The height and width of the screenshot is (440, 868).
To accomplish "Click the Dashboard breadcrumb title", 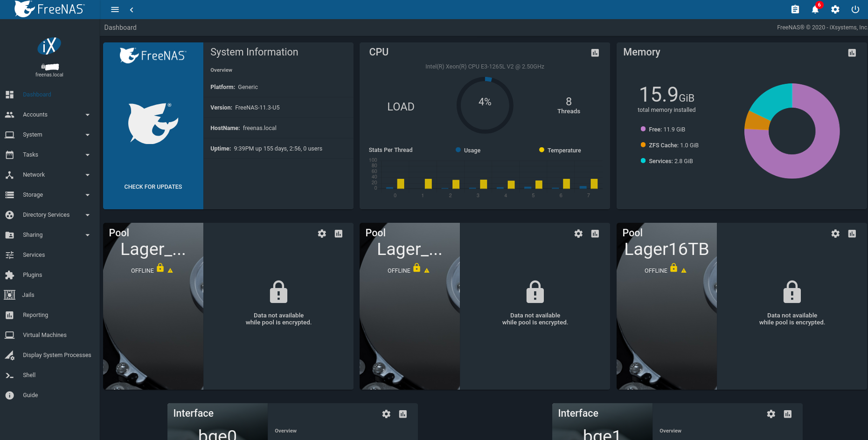I will [120, 27].
